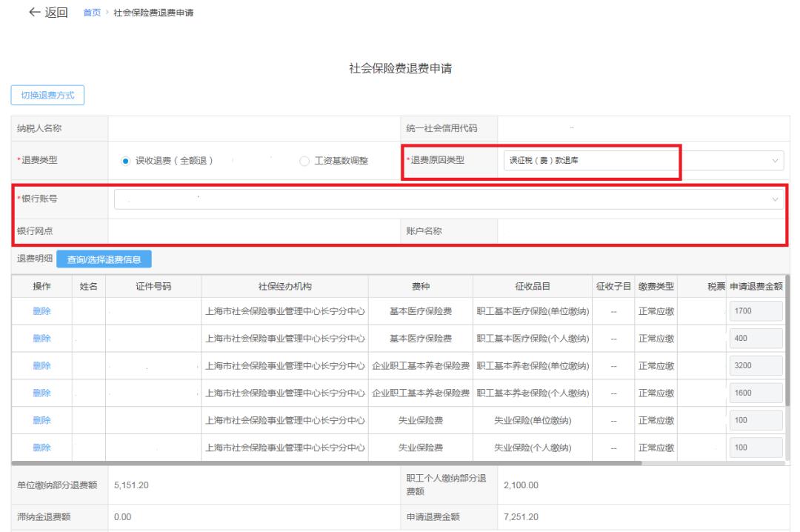The image size is (800, 532).
Task: Click refund amount field showing 1600
Action: (756, 393)
